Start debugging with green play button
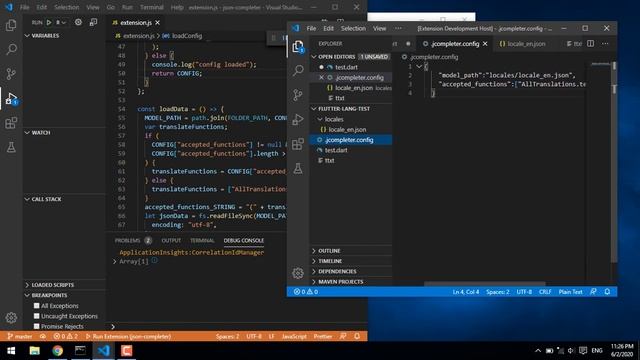Screen dimensions: 640x360 (49, 22)
